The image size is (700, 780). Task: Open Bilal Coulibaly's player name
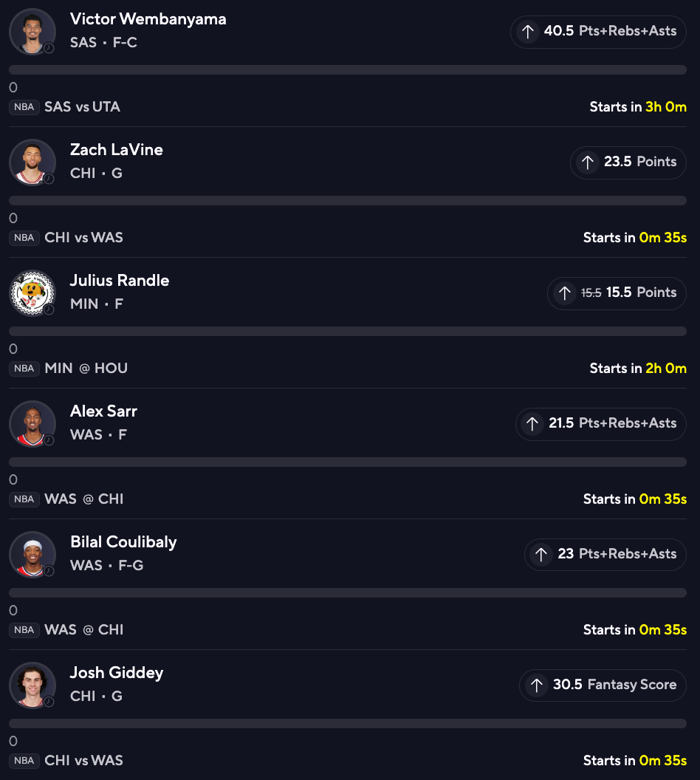pyautogui.click(x=123, y=542)
